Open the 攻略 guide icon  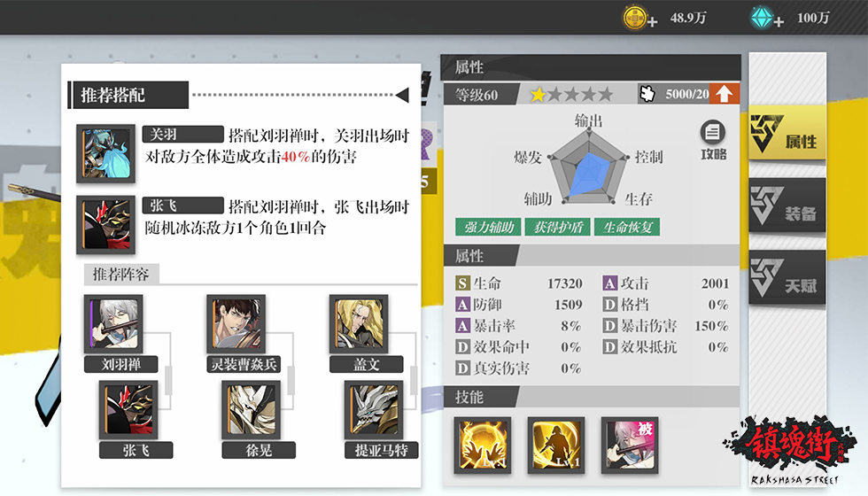[x=713, y=140]
